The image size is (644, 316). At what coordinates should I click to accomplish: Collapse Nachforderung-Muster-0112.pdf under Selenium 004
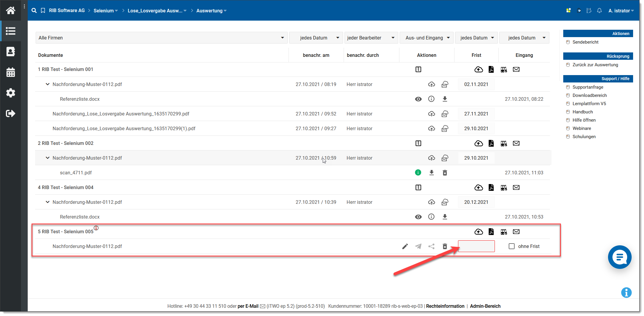tap(47, 202)
